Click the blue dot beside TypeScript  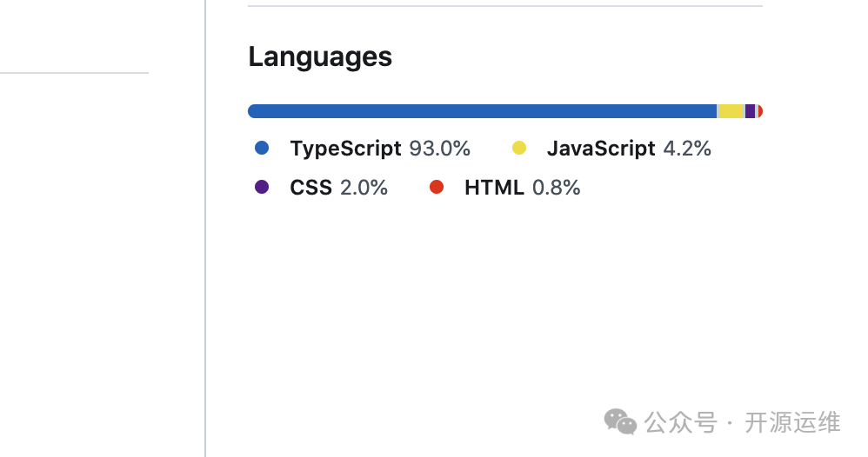tap(262, 149)
